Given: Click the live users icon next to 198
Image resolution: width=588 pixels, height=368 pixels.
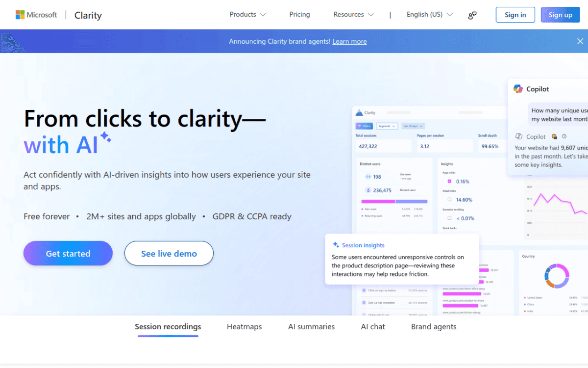Looking at the screenshot, I should tap(368, 177).
